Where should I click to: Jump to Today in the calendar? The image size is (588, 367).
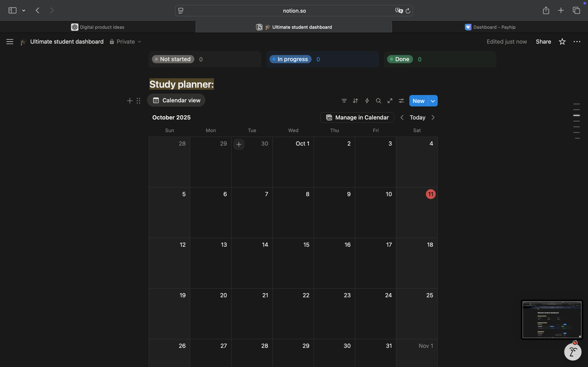(417, 118)
